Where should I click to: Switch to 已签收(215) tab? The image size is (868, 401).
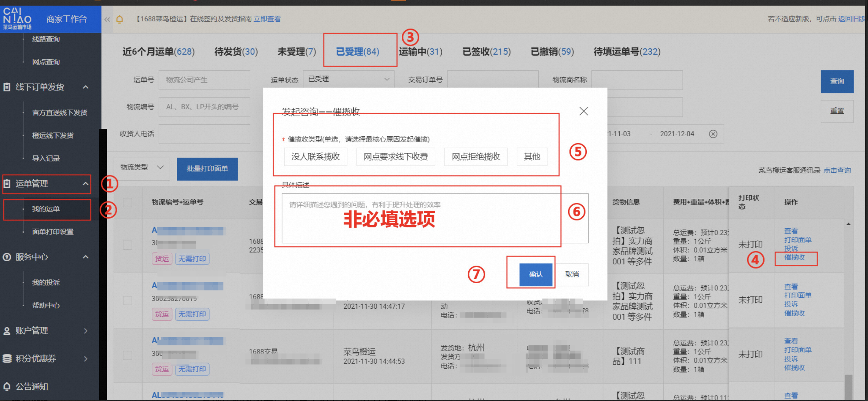(x=487, y=52)
